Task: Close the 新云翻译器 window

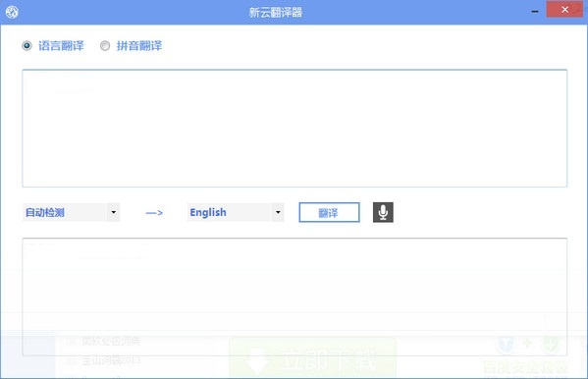Action: click(x=564, y=10)
